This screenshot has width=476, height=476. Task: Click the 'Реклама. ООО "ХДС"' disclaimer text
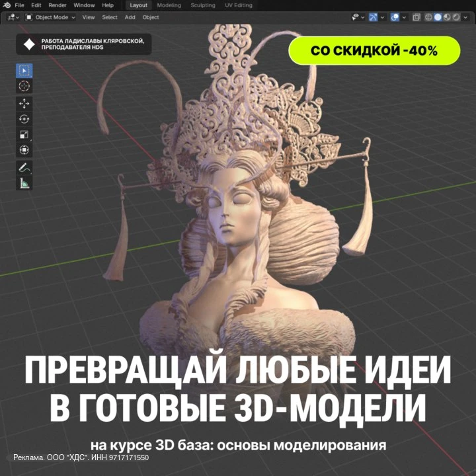coord(81,457)
